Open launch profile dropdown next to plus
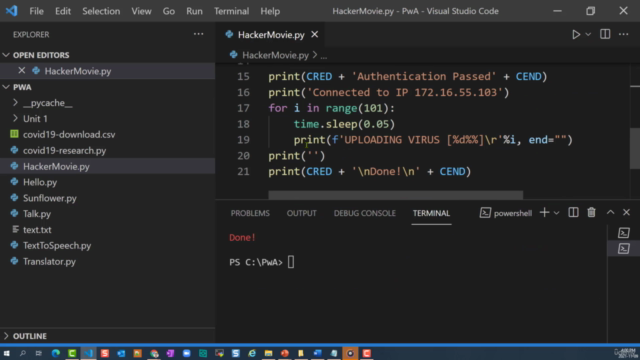The height and width of the screenshot is (360, 640). [x=556, y=213]
